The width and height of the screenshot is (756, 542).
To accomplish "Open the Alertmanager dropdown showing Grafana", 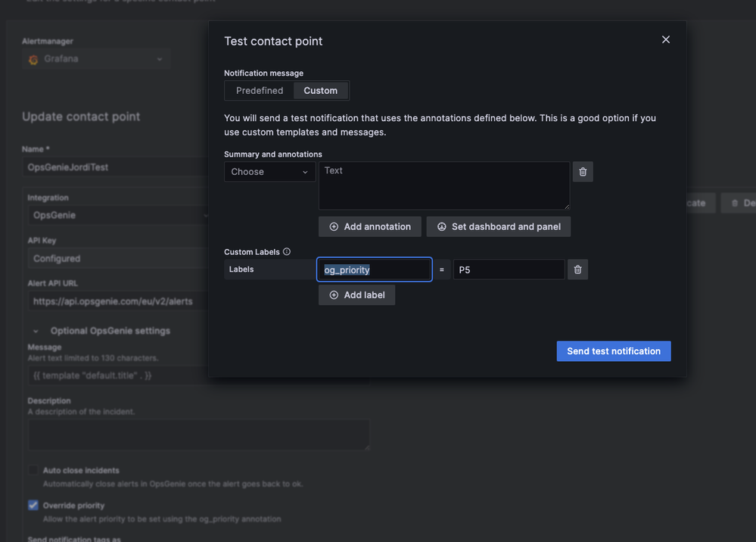I will pos(95,58).
